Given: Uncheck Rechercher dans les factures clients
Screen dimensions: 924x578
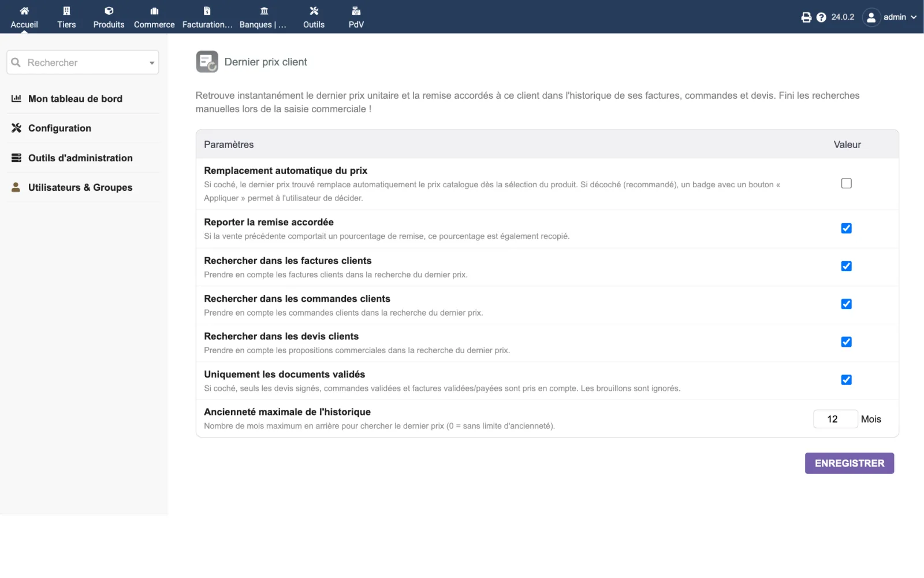Looking at the screenshot, I should coord(846,266).
